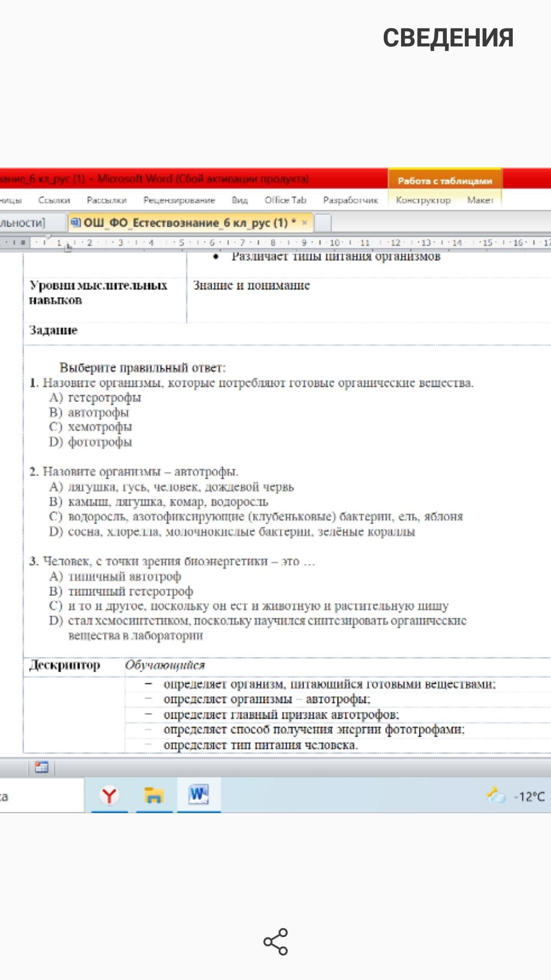The image size is (551, 980).
Task: Click the text 'Знание и понимание'
Action: (x=252, y=285)
